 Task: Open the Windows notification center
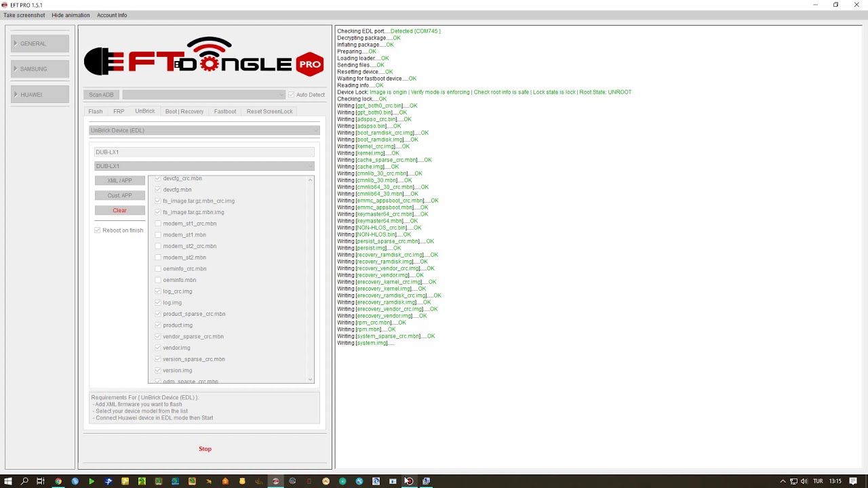click(x=854, y=481)
